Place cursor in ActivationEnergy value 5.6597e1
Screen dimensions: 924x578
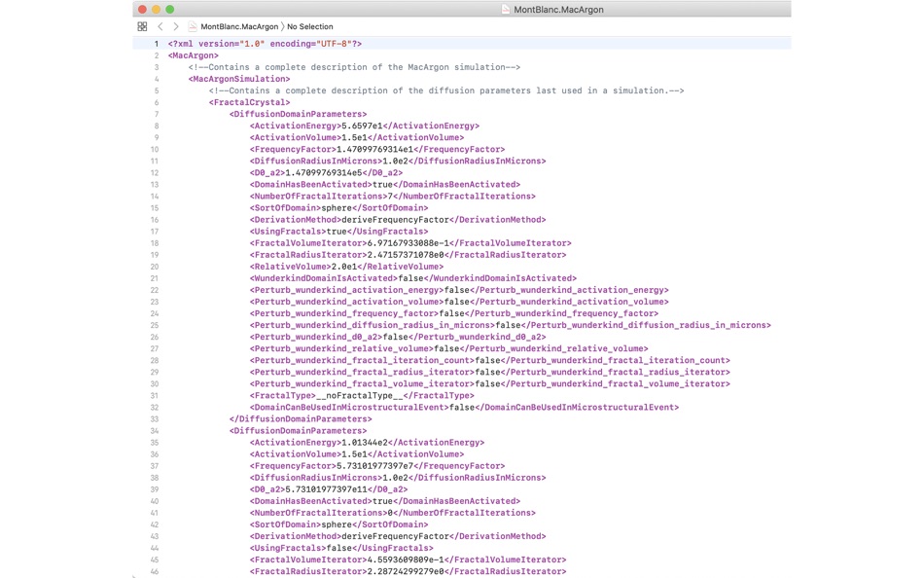[x=362, y=126]
